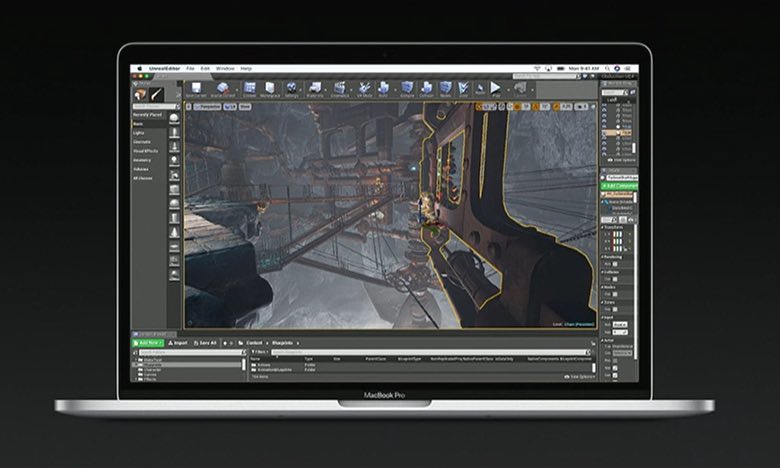Open the content browser Filters dropdown

(x=259, y=352)
